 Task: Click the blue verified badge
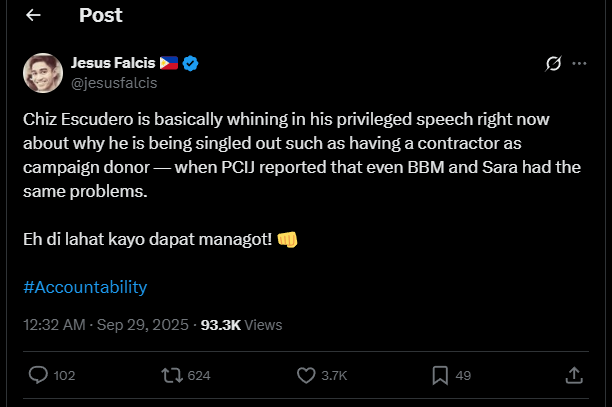pos(190,63)
